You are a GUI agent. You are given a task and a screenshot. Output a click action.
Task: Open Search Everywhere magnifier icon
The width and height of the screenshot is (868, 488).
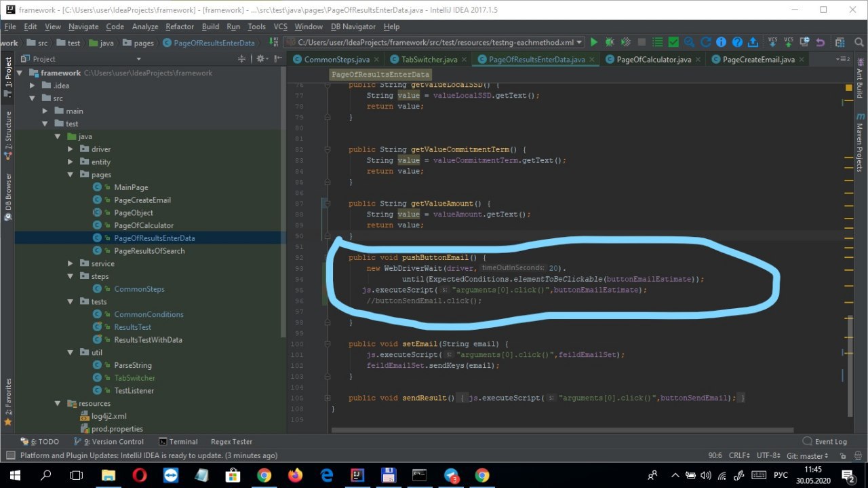click(859, 42)
